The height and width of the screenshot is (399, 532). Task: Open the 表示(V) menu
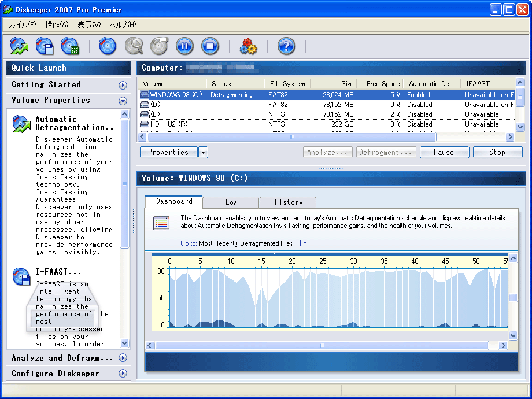89,25
